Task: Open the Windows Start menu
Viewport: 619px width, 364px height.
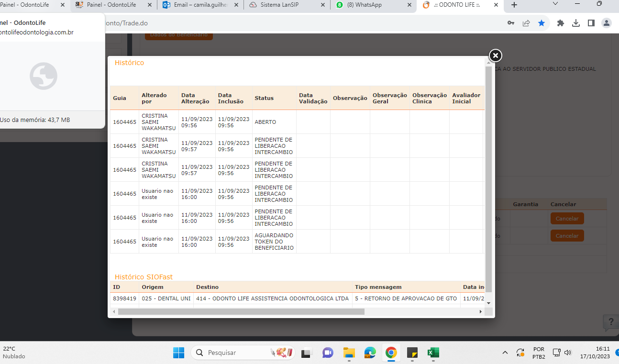Action: click(178, 353)
